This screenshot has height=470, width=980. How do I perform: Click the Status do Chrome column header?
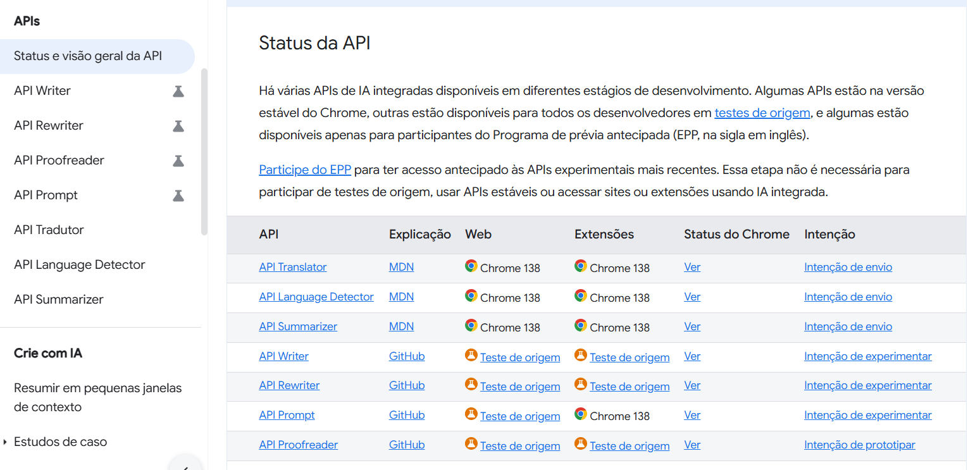pos(736,235)
